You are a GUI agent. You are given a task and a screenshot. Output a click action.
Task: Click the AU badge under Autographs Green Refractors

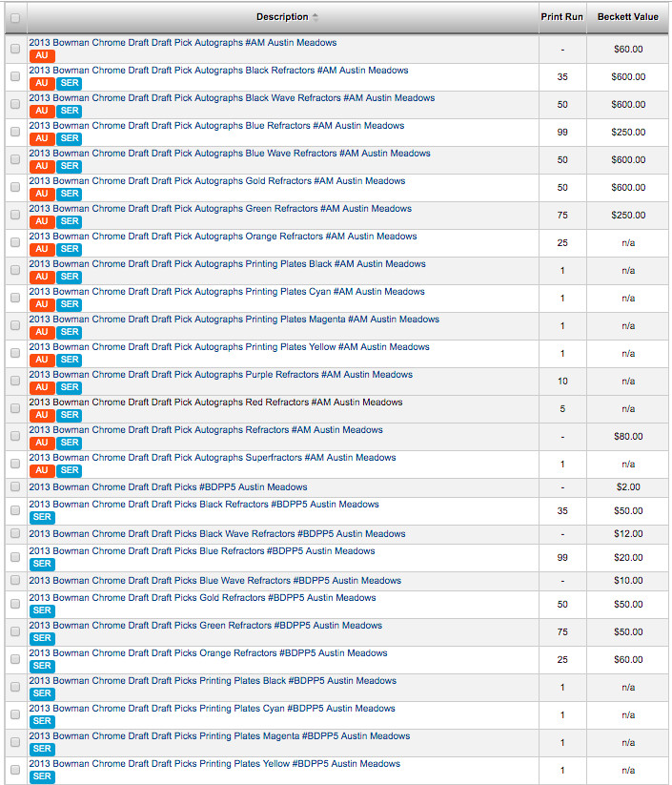[x=42, y=221]
